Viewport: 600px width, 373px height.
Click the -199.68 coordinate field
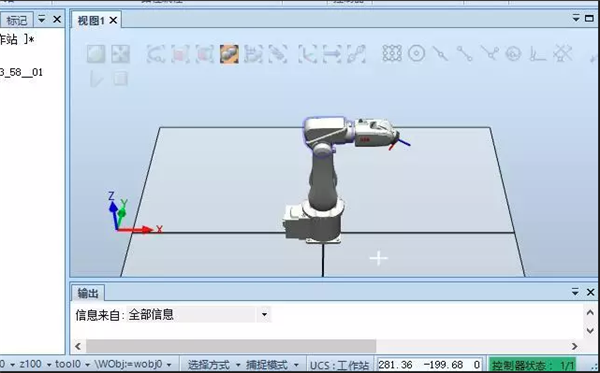(x=443, y=365)
